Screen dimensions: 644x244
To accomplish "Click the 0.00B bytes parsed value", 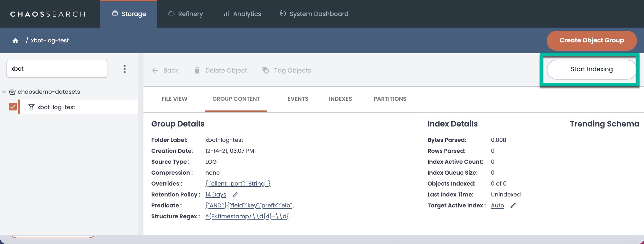I will click(499, 140).
